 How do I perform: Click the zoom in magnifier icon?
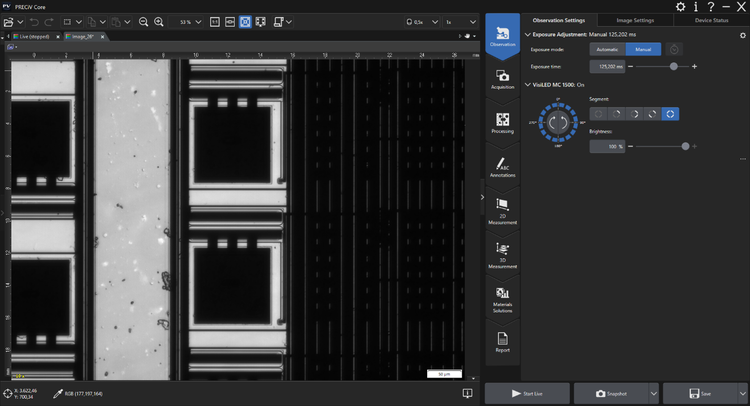pyautogui.click(x=160, y=21)
